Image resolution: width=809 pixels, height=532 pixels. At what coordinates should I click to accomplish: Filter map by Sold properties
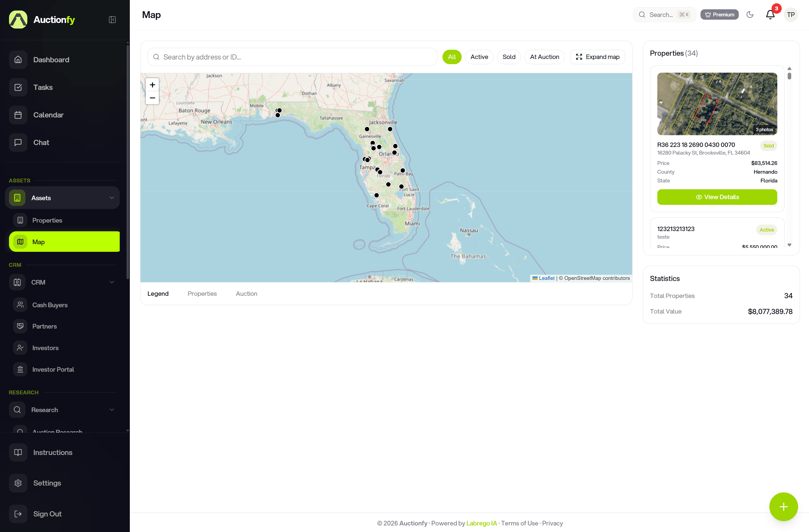[509, 57]
